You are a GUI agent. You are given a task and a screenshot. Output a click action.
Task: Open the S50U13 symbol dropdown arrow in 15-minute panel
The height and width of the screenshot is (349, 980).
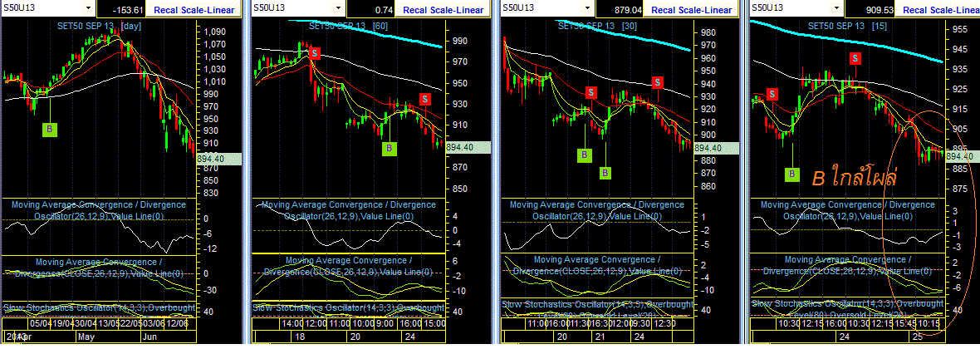pos(835,8)
